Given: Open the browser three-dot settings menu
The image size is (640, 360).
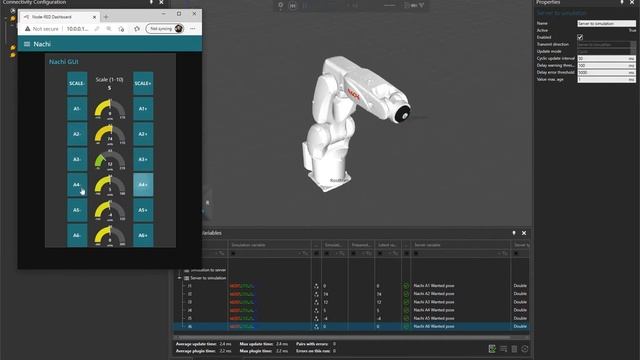Looking at the screenshot, I should (x=193, y=29).
